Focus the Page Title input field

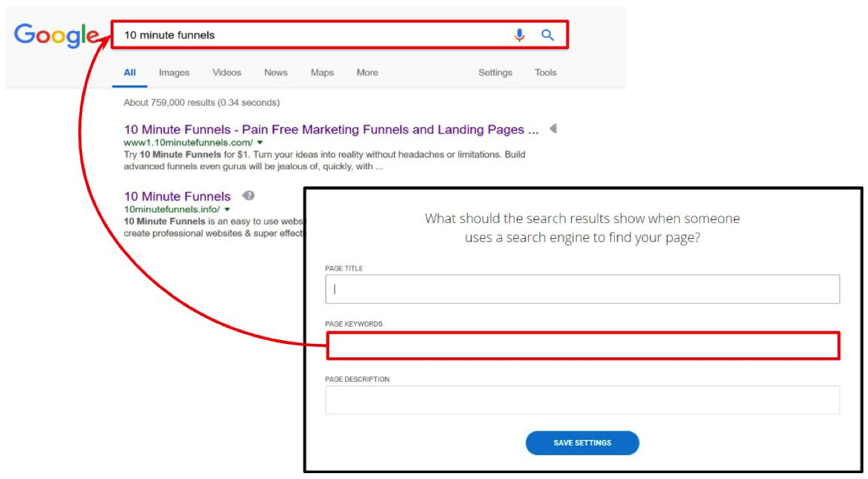[582, 289]
